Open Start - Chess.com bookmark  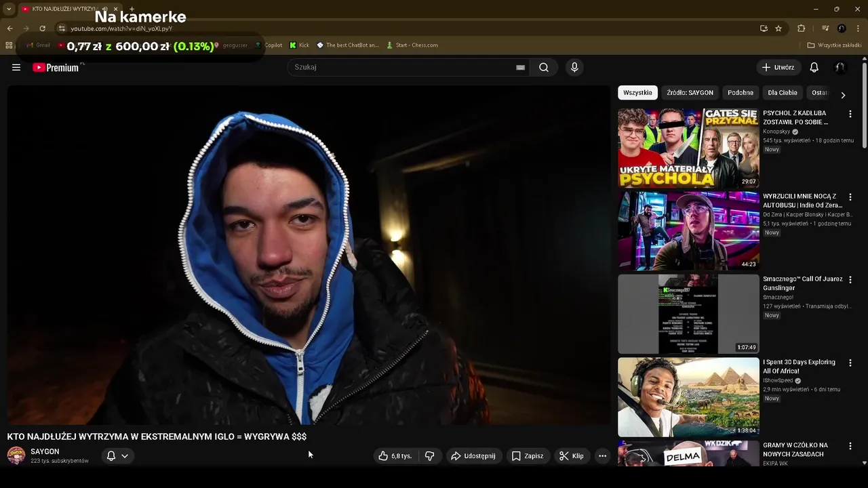click(x=412, y=45)
